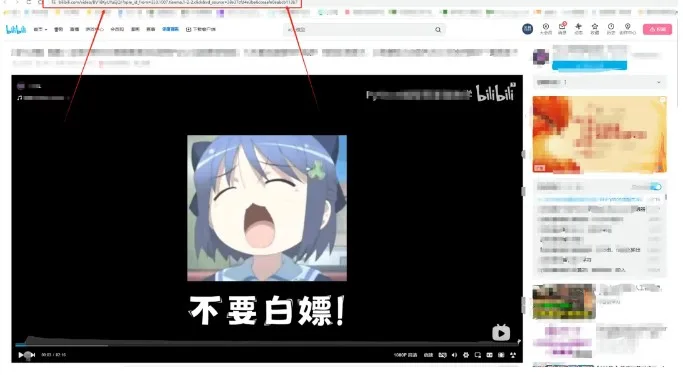
Task: Open the highlighted blue nav item
Action: 170,29
